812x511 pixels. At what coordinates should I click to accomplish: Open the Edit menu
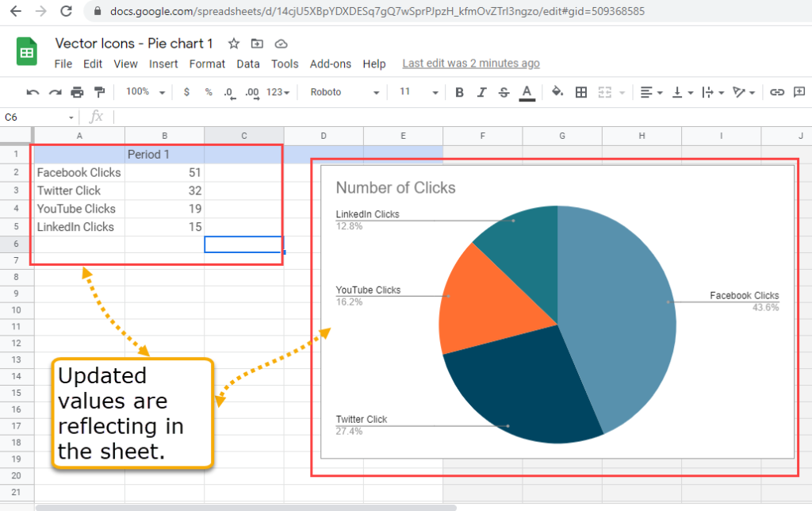point(93,63)
